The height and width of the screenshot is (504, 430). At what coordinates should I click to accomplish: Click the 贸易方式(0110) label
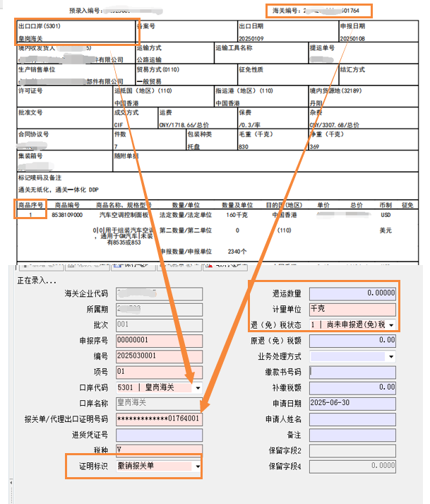point(158,70)
